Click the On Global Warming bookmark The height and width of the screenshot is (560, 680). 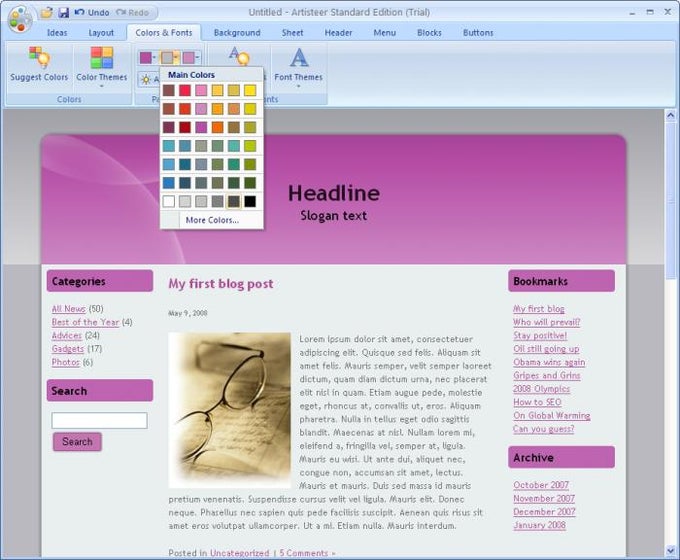coord(552,416)
